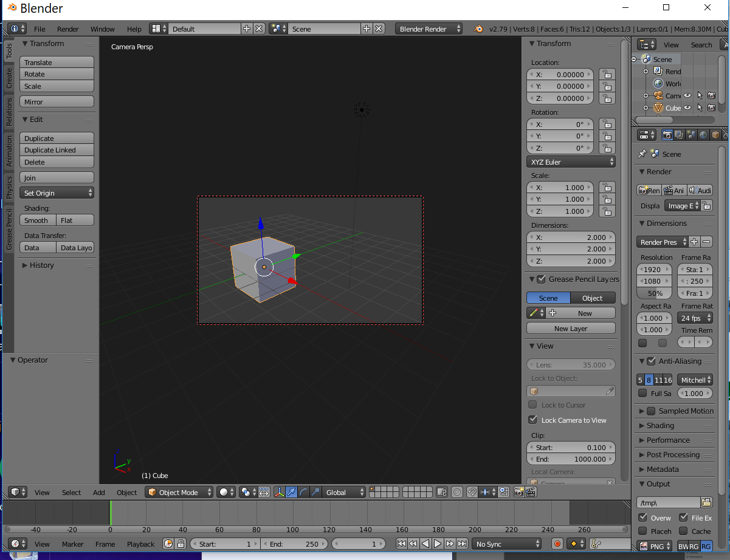Click the Smooth shading button
This screenshot has width=730, height=560.
tap(38, 220)
